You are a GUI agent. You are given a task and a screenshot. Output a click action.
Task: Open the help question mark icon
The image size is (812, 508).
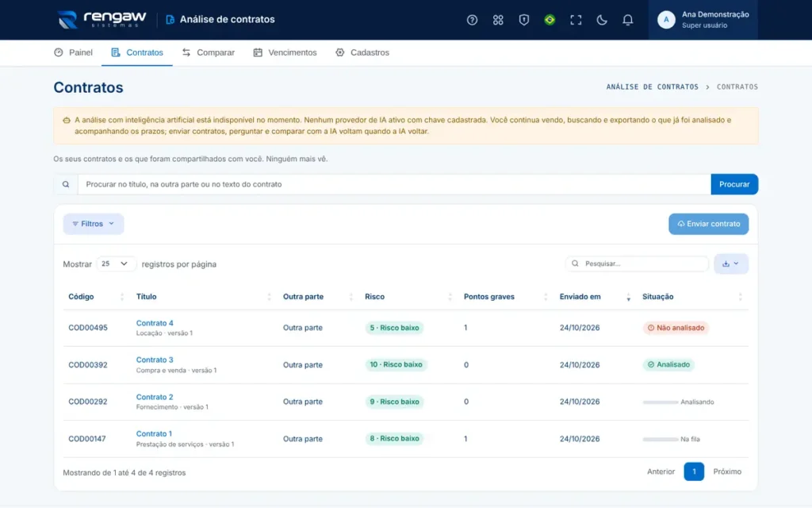(472, 20)
